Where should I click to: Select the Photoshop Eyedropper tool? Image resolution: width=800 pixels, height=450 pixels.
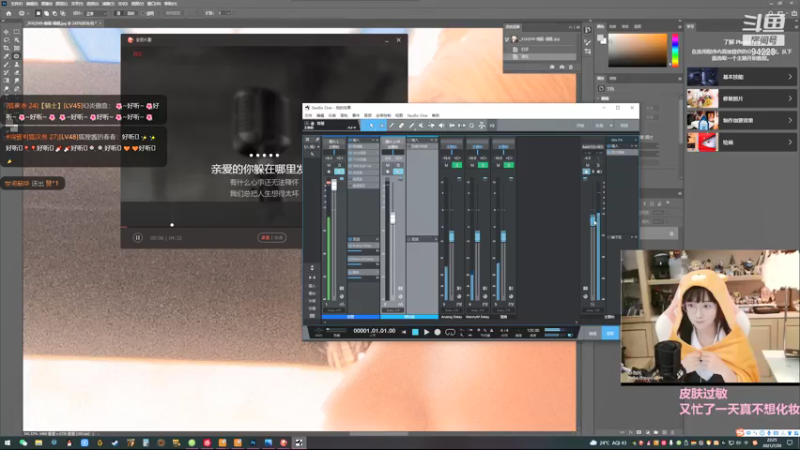6,56
